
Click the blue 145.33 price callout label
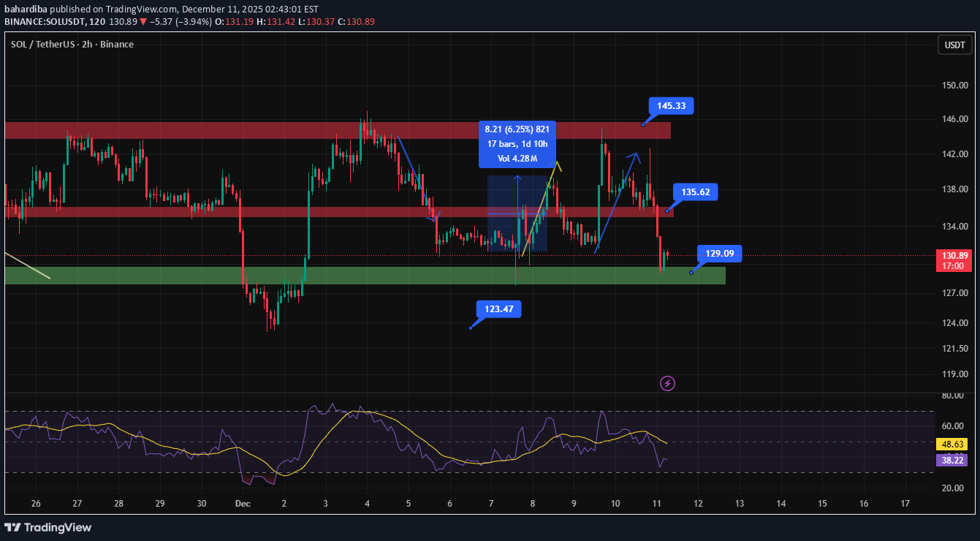(669, 106)
